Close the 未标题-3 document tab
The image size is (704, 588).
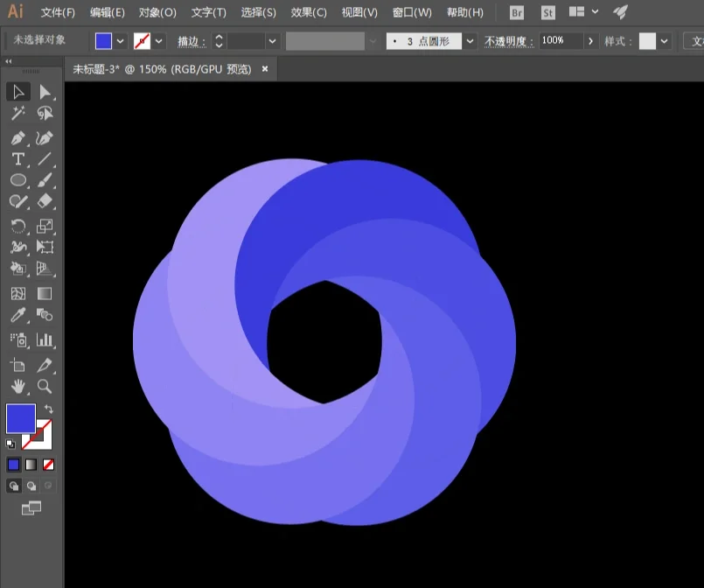[x=265, y=69]
